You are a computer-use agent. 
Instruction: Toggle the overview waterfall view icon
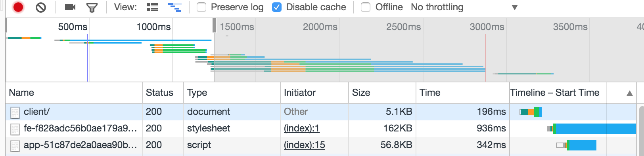point(174,7)
